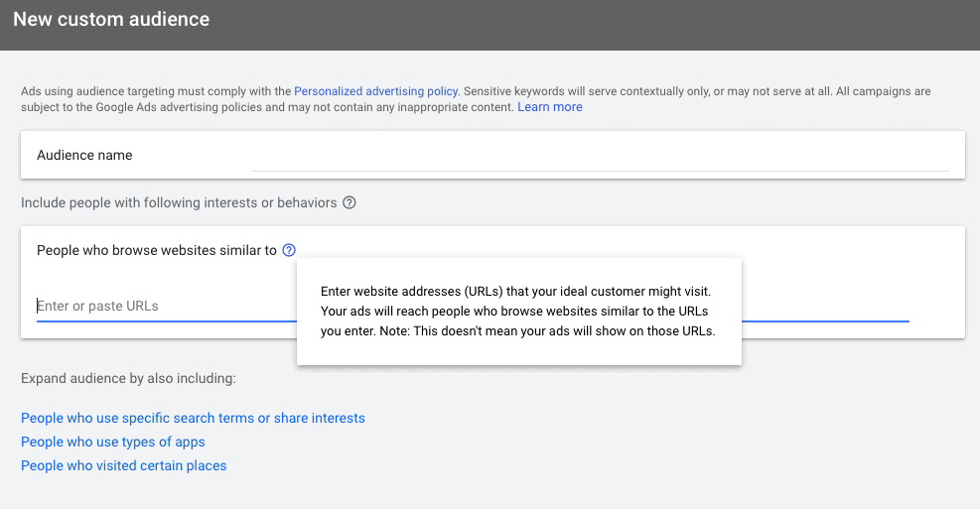Click the tooltip line starting Your ads will reach
980x509 pixels.
516,313
